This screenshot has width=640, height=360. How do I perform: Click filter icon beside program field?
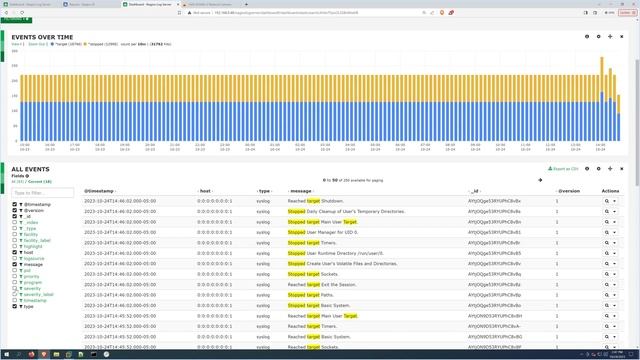(x=21, y=282)
